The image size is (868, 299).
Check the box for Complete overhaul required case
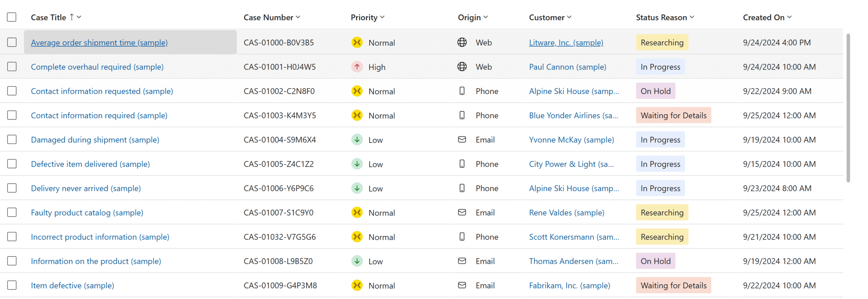coord(12,67)
